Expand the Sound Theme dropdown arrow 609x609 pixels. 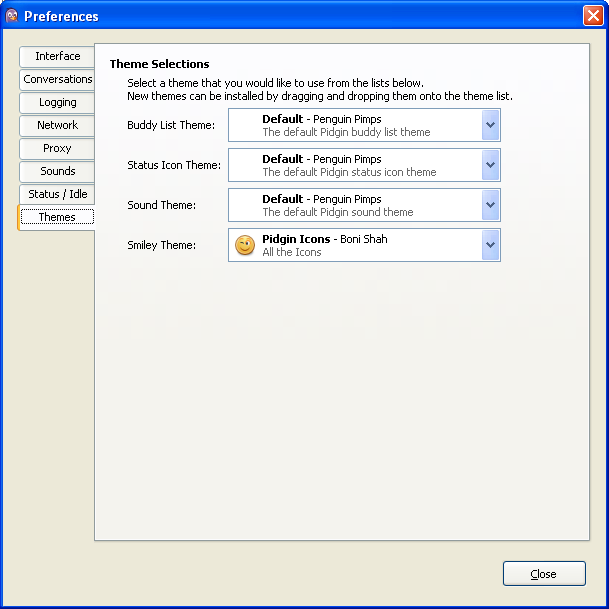pyautogui.click(x=490, y=205)
